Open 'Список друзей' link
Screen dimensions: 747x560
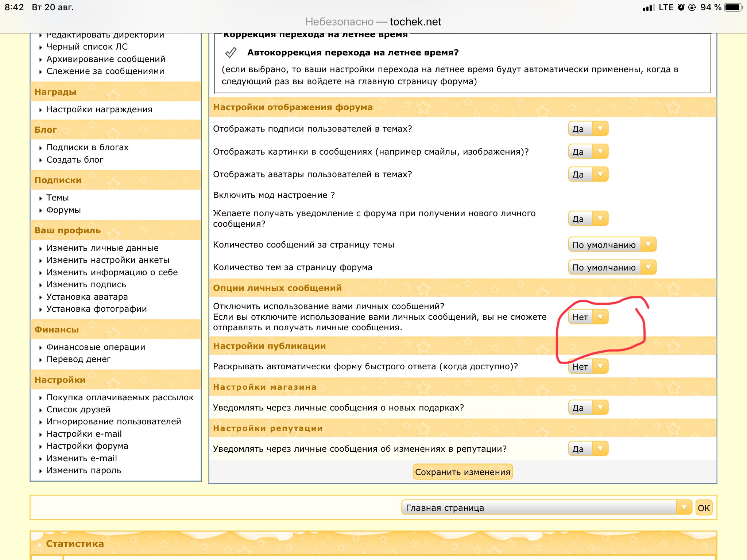[x=78, y=409]
